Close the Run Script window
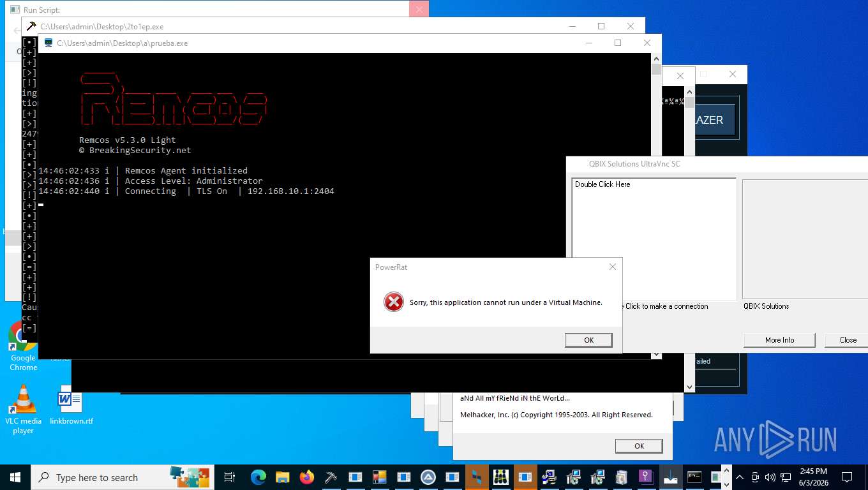This screenshot has height=490, width=868. pyautogui.click(x=419, y=10)
